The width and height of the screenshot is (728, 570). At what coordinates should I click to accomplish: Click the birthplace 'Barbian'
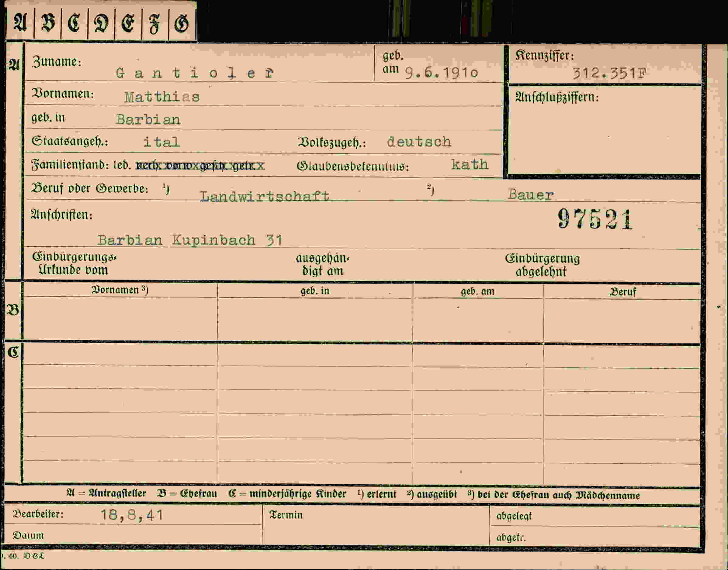pyautogui.click(x=148, y=119)
